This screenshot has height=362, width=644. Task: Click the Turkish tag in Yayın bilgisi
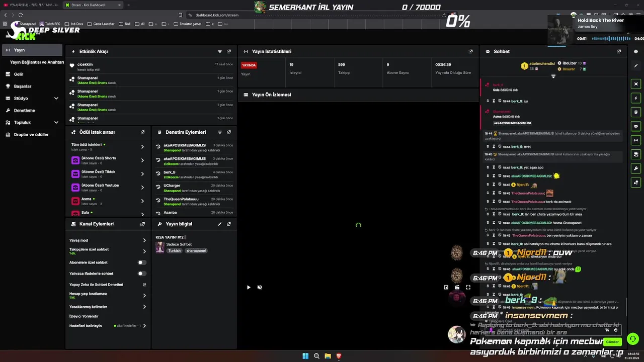coord(174,250)
